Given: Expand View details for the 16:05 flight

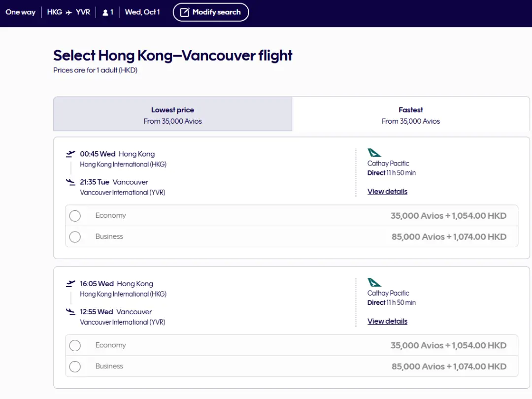Looking at the screenshot, I should pos(387,321).
